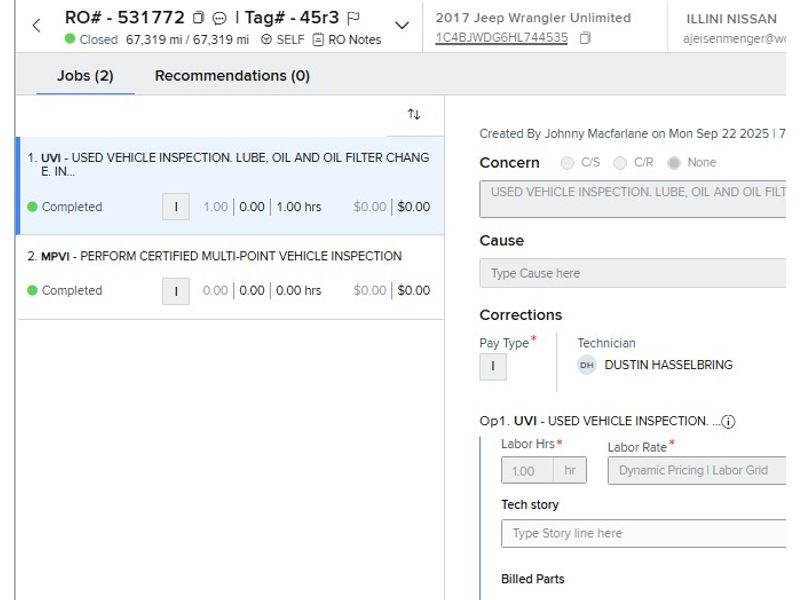Viewport: 800px width, 600px height.
Task: Select the C/R concern radio button
Action: (621, 163)
